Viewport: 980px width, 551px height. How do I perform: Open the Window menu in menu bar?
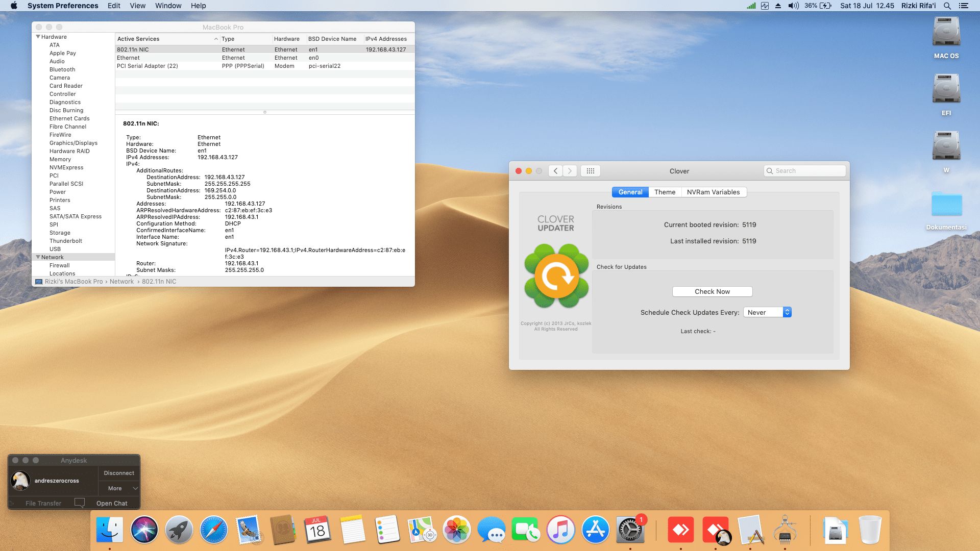168,6
